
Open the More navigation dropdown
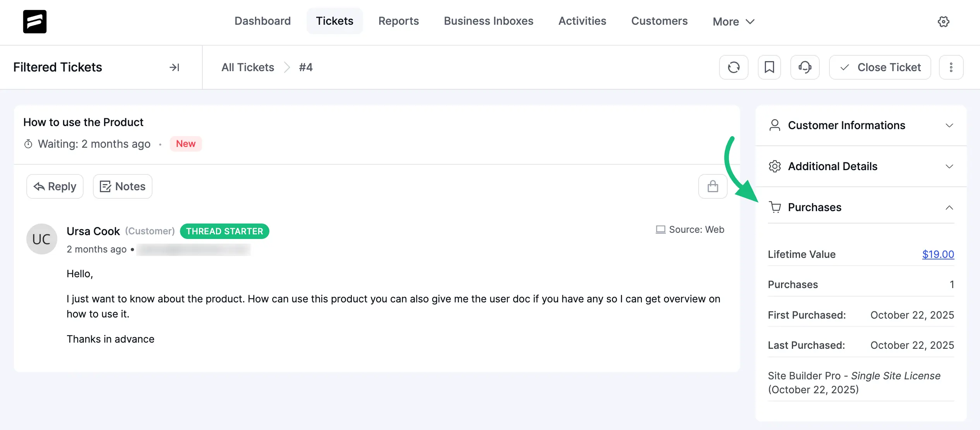(x=733, y=22)
